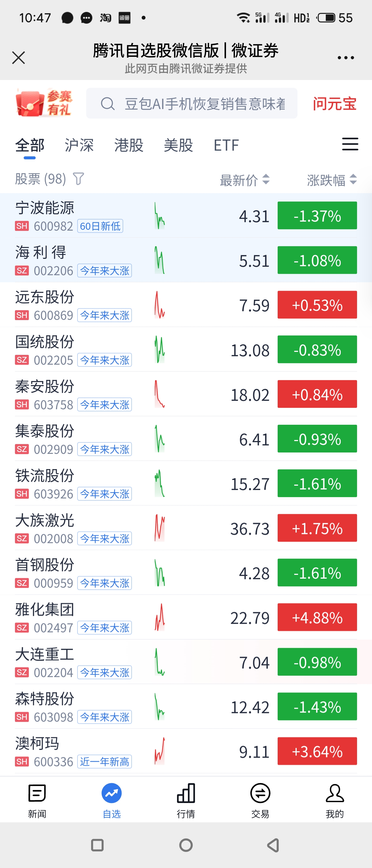
Task: Switch to the 沪深 tab
Action: 79,145
